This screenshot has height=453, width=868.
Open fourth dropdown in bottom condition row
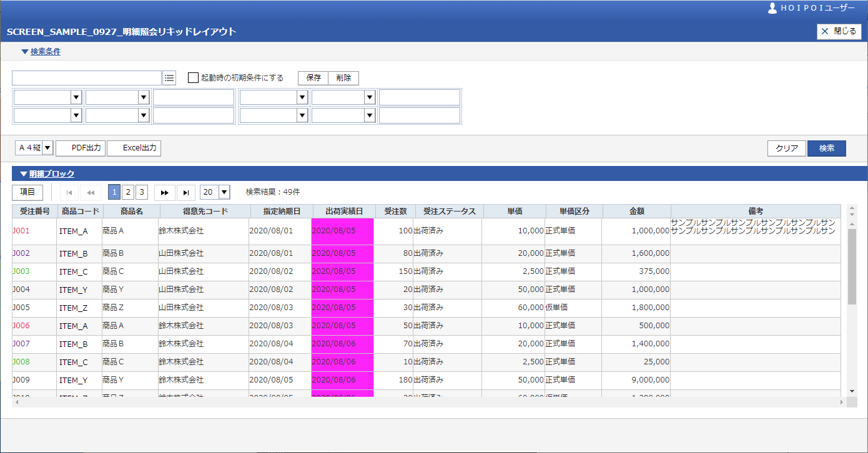point(370,115)
